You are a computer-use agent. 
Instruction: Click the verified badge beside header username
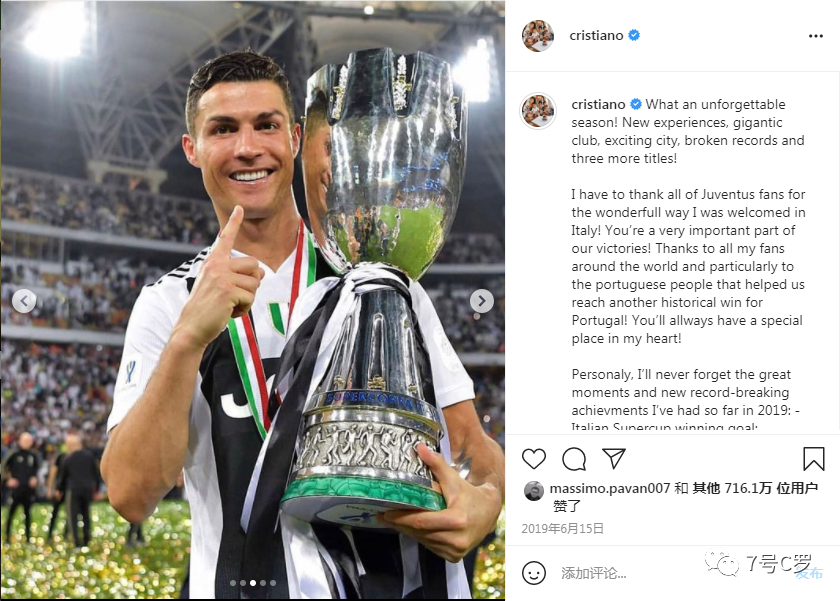[x=634, y=35]
